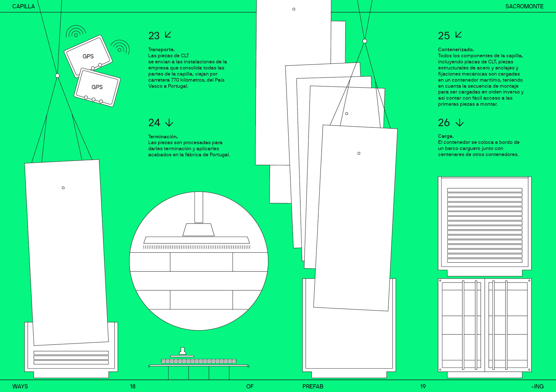Click the lower GPS tracker device icon
The image size is (556, 392).
[97, 87]
